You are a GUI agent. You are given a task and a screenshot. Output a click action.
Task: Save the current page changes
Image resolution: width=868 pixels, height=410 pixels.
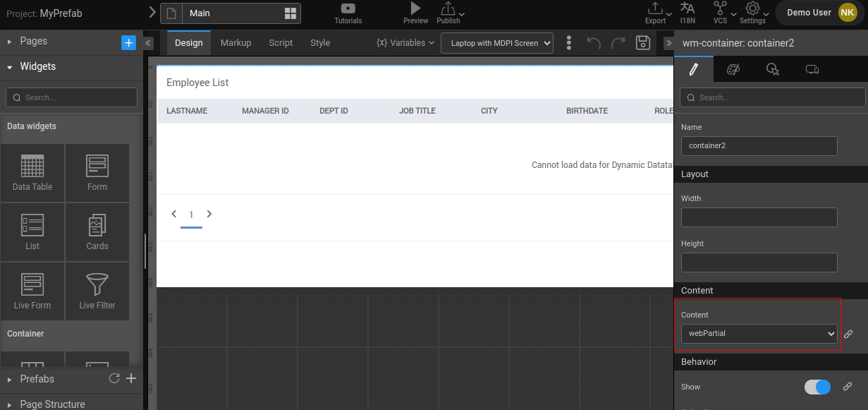click(642, 42)
